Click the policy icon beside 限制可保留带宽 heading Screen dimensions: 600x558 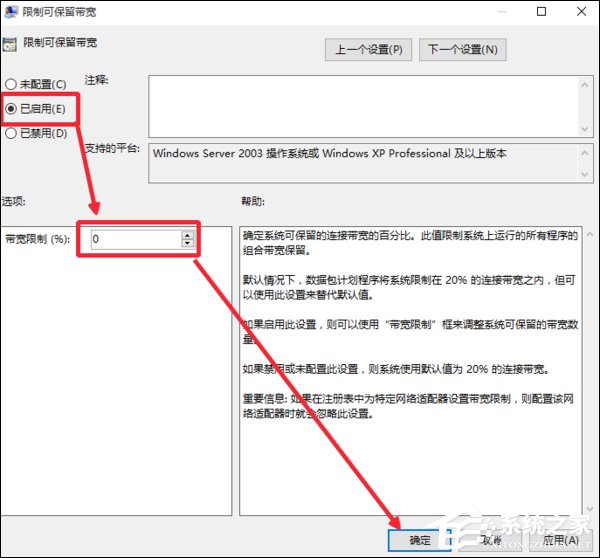10,44
